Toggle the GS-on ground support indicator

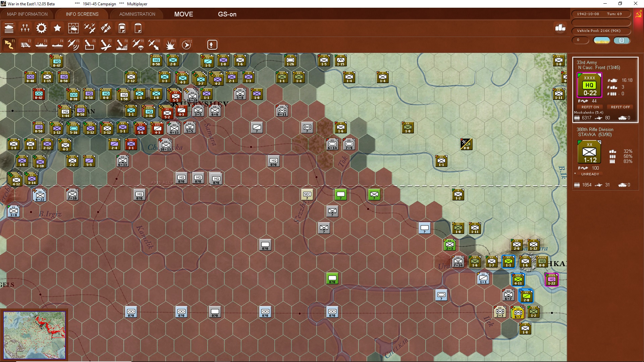(227, 14)
